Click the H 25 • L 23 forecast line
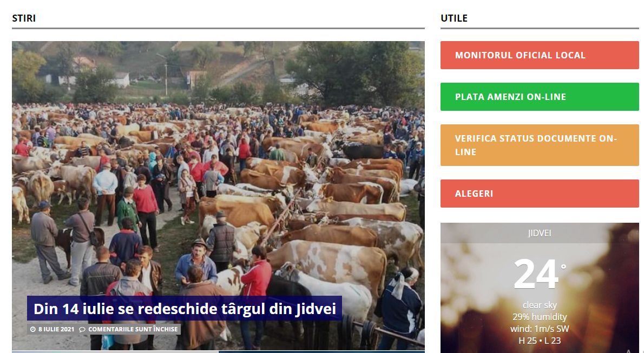This screenshot has width=644, height=353. [539, 341]
